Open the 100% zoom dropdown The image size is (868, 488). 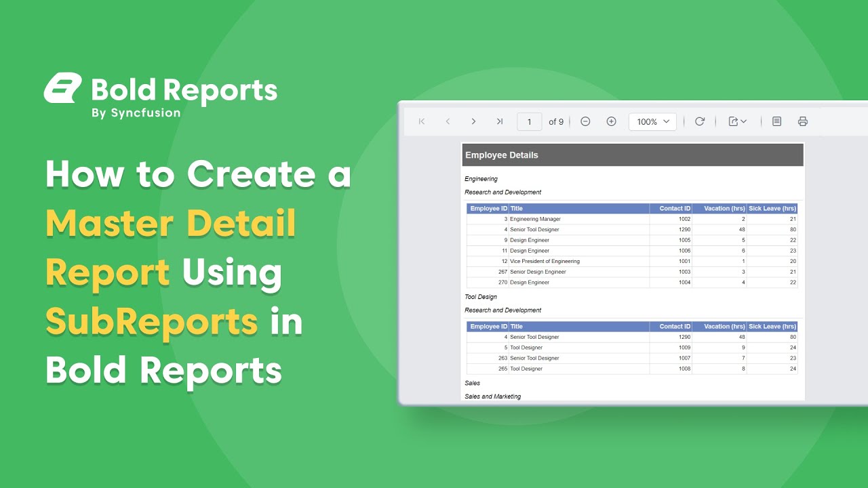click(652, 121)
